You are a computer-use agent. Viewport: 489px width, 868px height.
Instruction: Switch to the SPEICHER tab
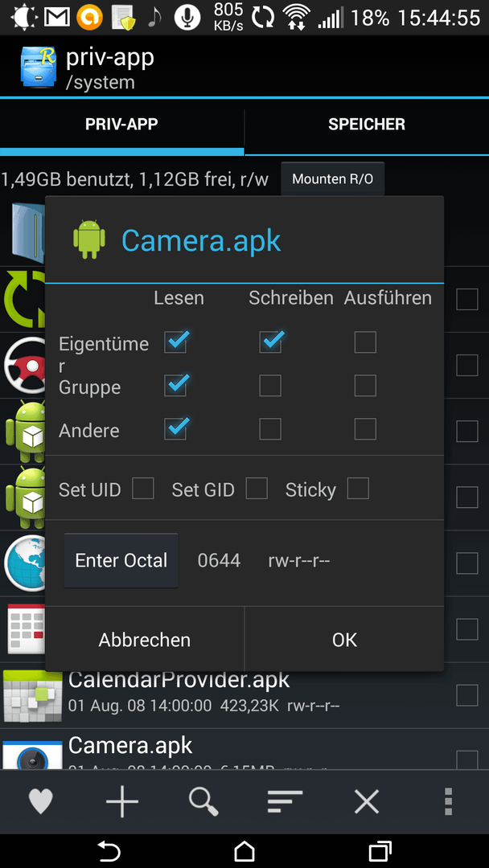click(367, 124)
